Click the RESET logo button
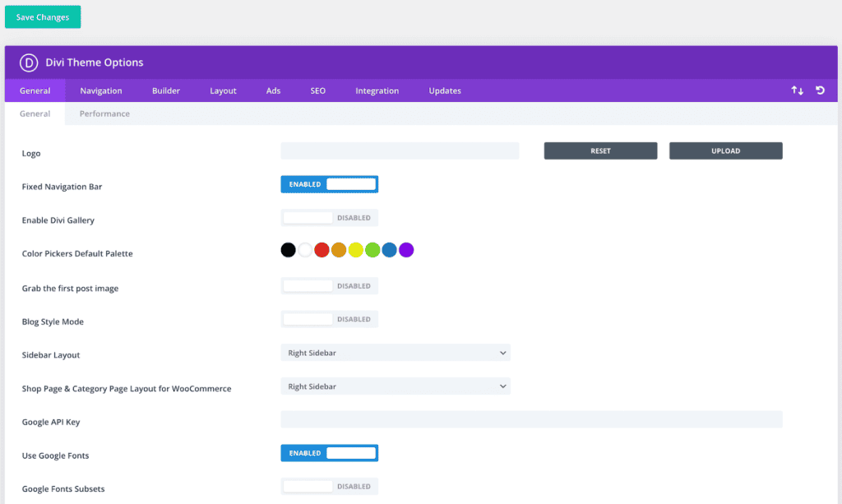 point(600,150)
